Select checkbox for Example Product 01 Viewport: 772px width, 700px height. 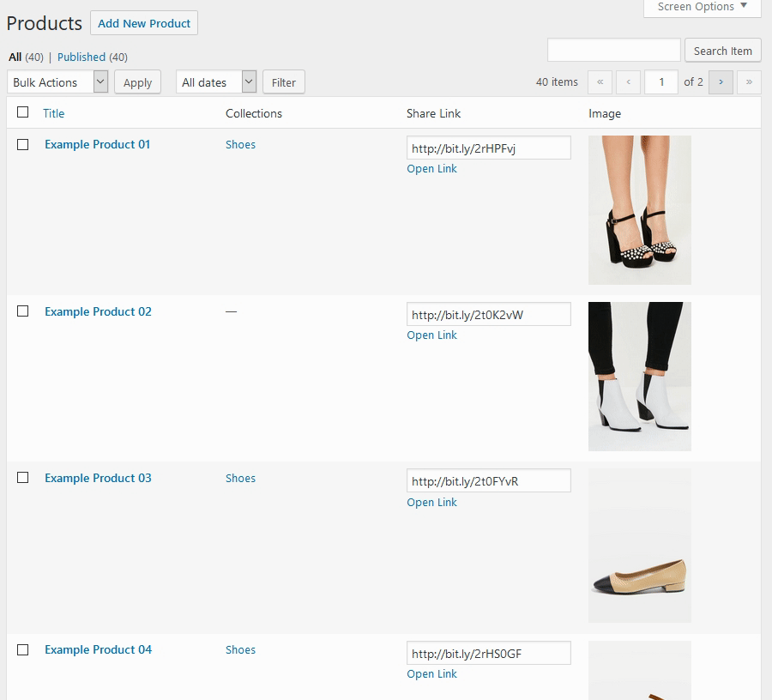click(x=23, y=144)
